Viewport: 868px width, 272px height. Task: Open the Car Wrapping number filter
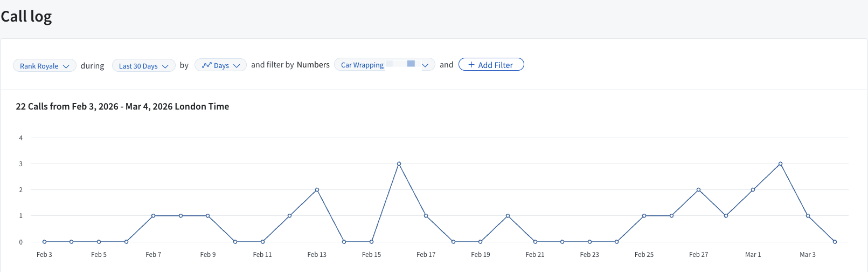click(x=362, y=65)
